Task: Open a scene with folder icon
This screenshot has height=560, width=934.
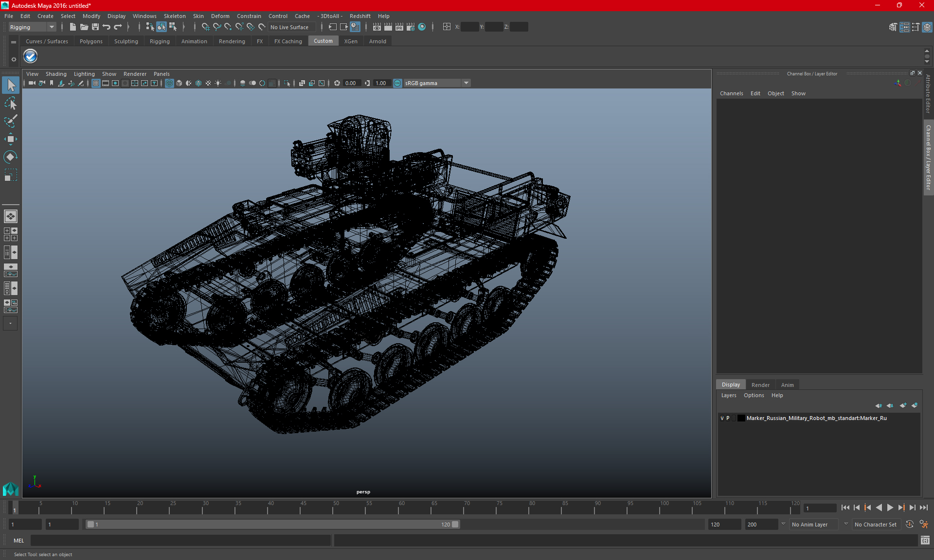Action: tap(84, 27)
